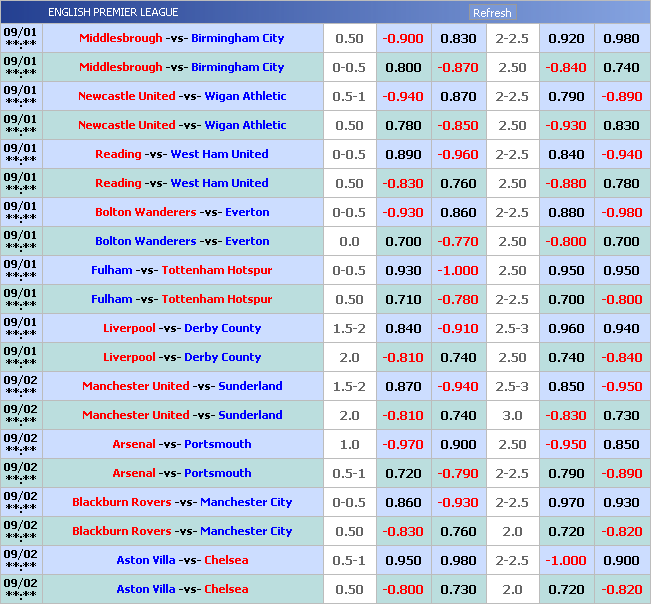The image size is (651, 604).
Task: Select -0.910 odds for Liverpool vs Derby County
Action: pos(458,329)
